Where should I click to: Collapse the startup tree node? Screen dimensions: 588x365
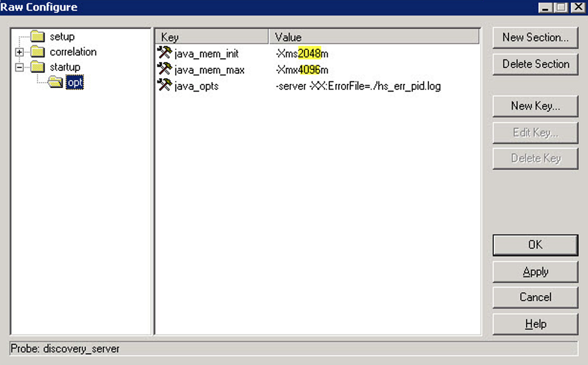tap(19, 67)
